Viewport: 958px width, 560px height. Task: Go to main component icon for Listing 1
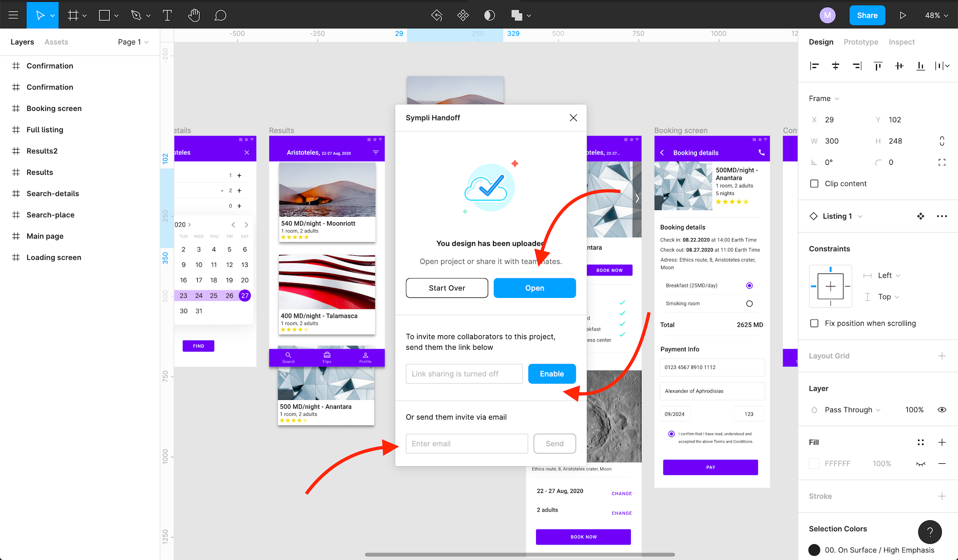pyautogui.click(x=921, y=217)
